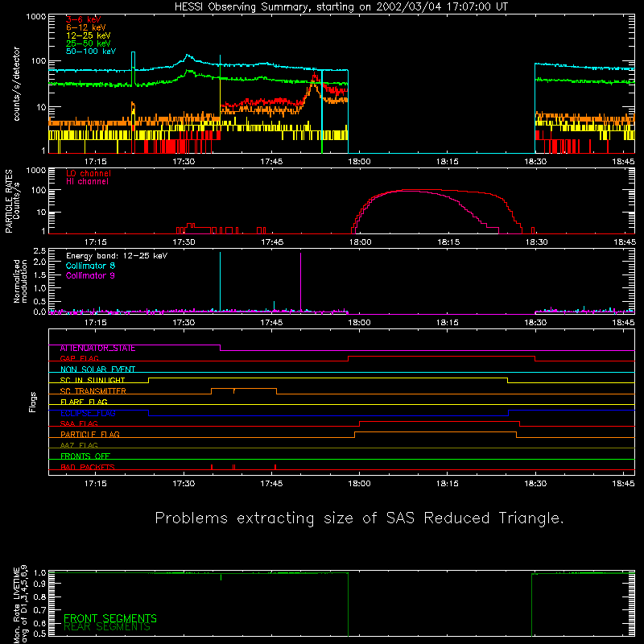Viewport: 644px width, 644px height.
Task: Click the SC_TRANSMITTER flag label
Action: tap(93, 391)
